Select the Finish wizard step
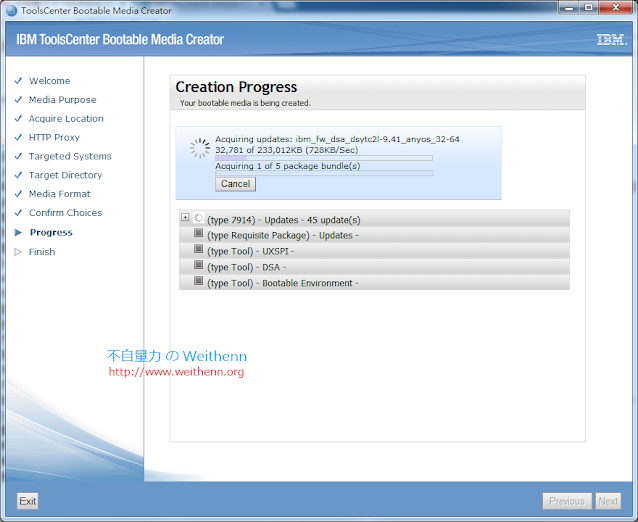 [42, 252]
